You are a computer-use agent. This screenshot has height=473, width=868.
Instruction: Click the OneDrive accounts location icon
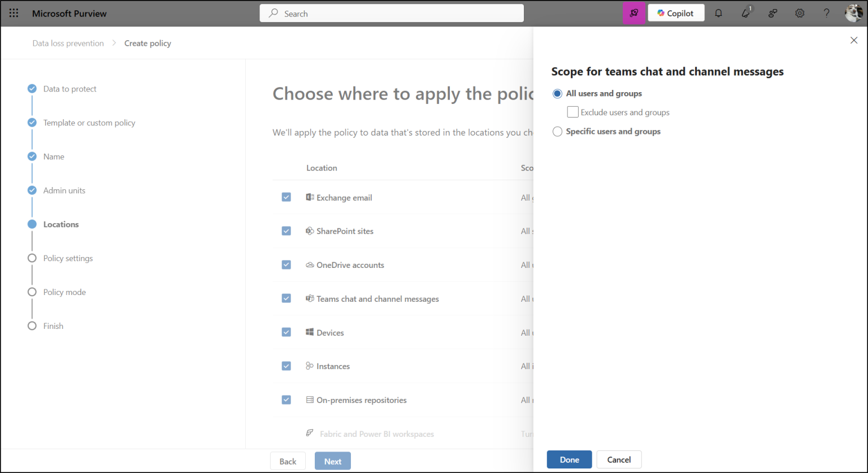[310, 264]
